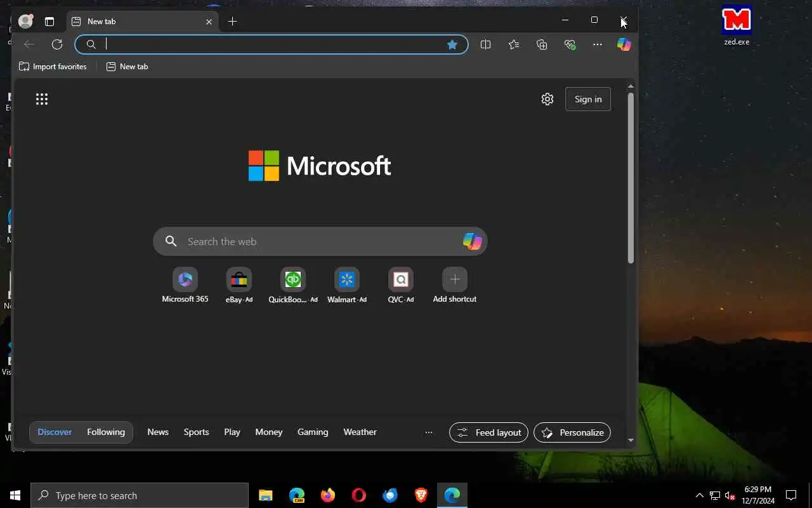Open the Favorites list icon

pos(514,44)
